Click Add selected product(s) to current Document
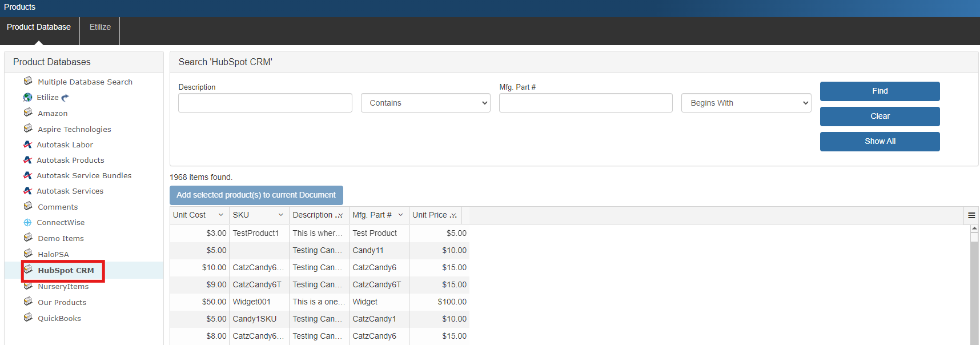 [256, 195]
